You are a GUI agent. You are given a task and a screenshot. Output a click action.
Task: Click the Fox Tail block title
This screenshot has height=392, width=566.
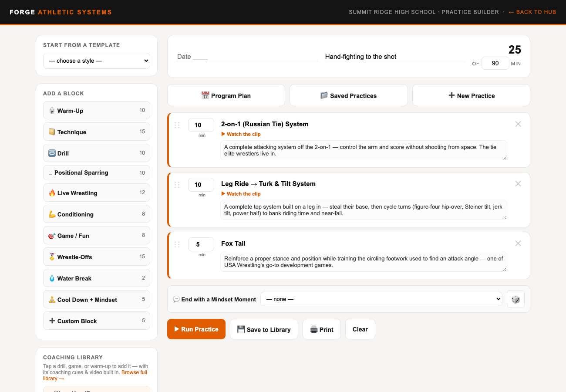pos(233,243)
